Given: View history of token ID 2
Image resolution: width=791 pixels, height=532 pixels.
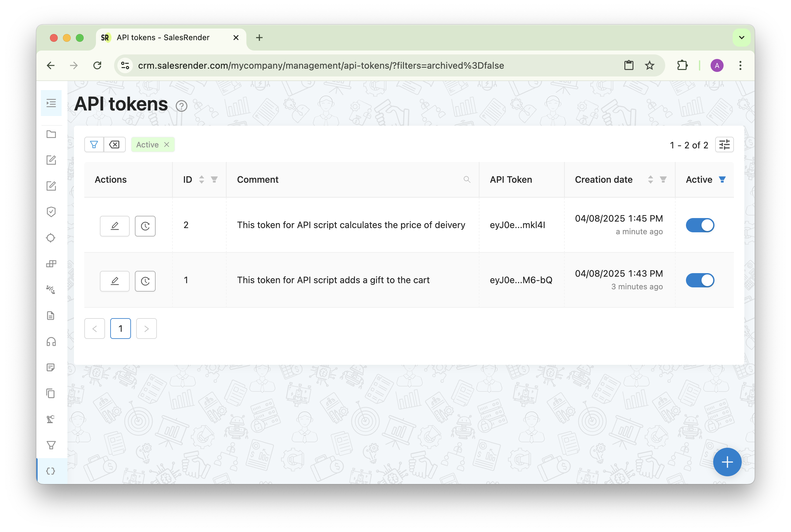Looking at the screenshot, I should coord(145,226).
